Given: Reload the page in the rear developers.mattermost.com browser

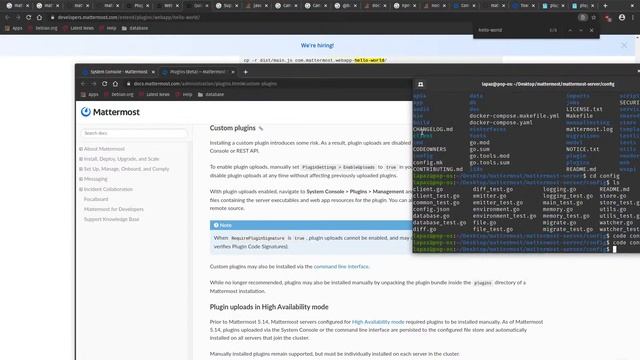Looking at the screenshot, I should pos(29,18).
